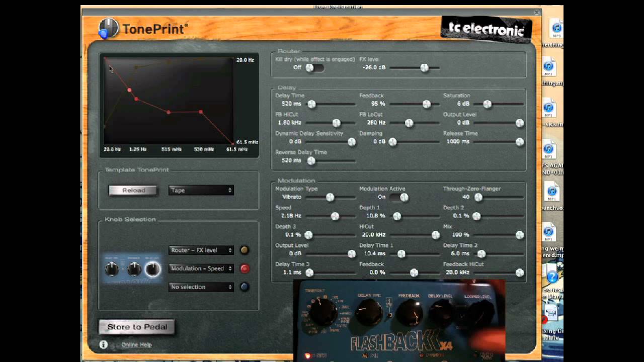Click the FX level slider handle
644x362 pixels.
tap(425, 67)
